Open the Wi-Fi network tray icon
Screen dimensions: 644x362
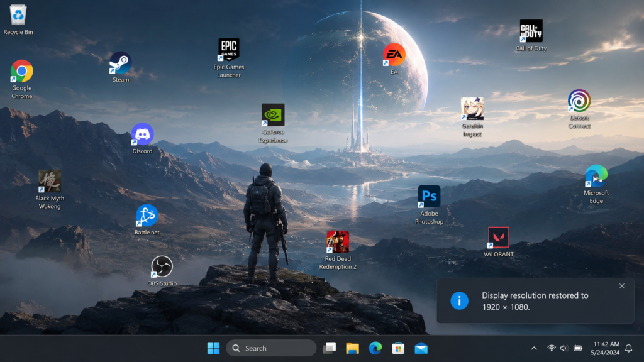click(552, 348)
